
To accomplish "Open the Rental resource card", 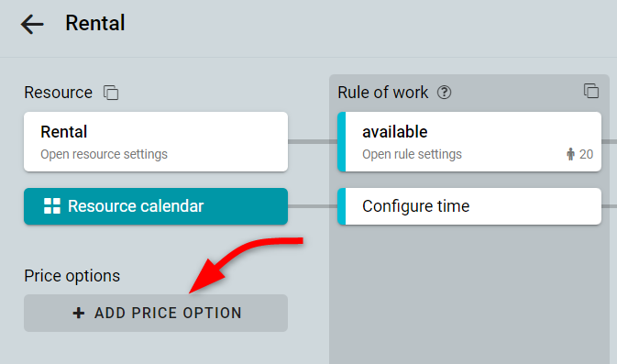I will (156, 142).
